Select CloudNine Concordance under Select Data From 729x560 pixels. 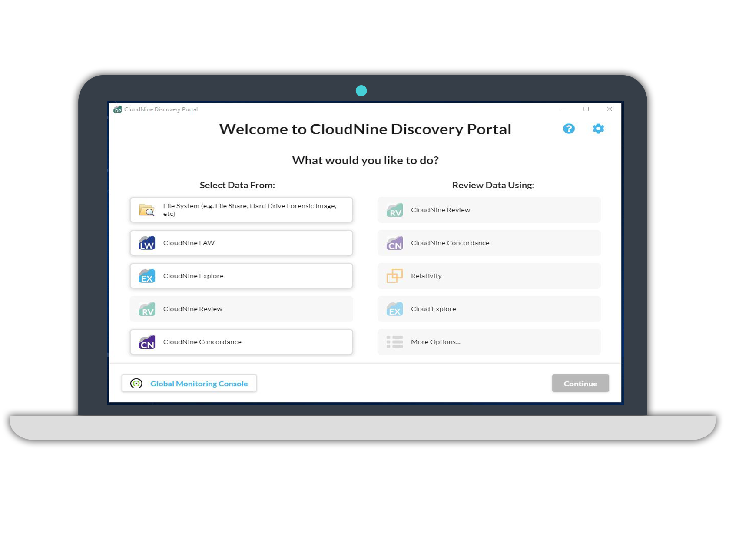tap(241, 342)
